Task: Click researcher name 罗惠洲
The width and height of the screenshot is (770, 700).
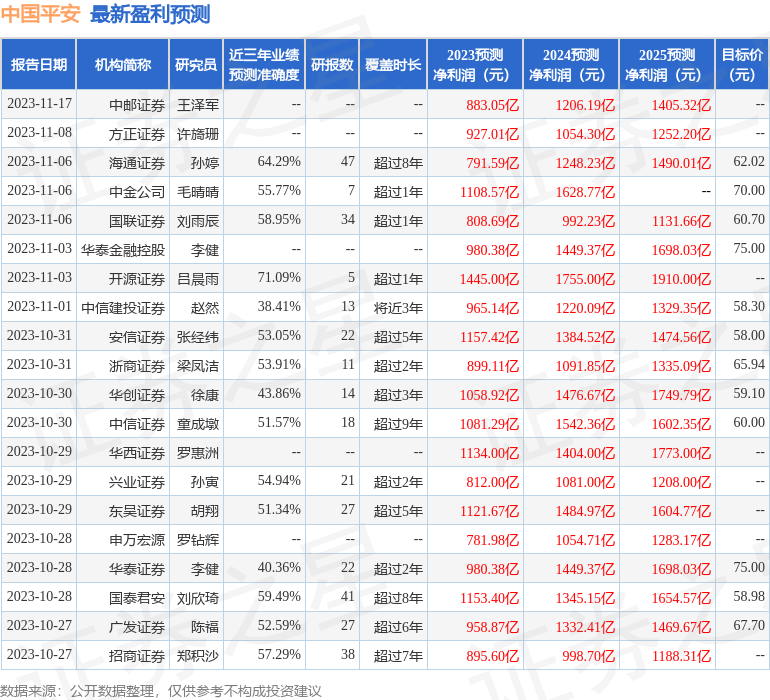Action: (x=198, y=453)
